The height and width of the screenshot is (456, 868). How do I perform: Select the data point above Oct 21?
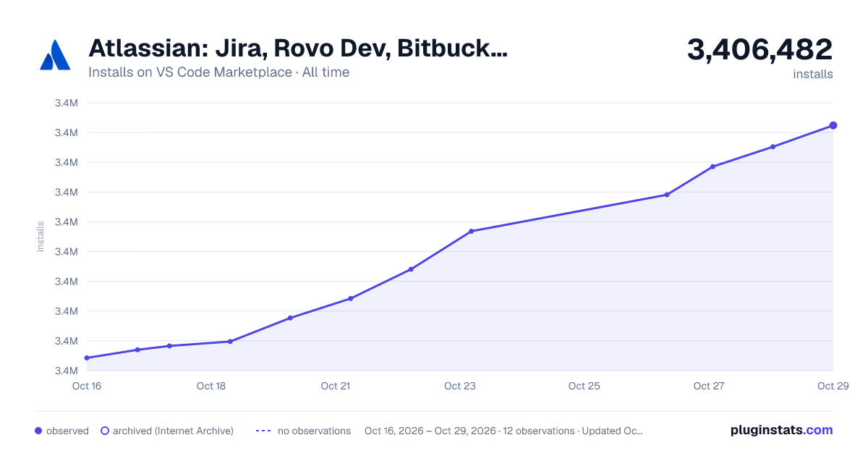point(350,298)
